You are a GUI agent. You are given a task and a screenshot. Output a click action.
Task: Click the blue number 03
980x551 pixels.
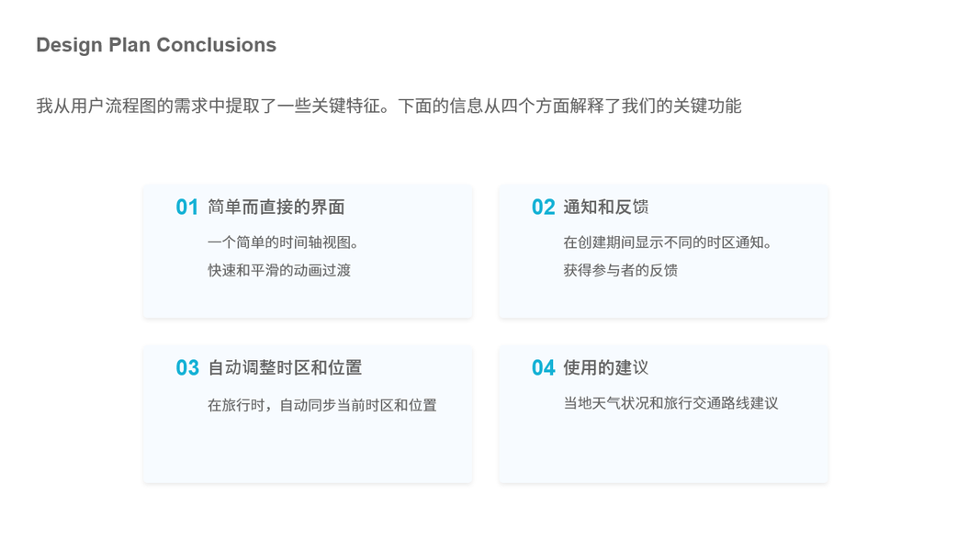point(187,368)
